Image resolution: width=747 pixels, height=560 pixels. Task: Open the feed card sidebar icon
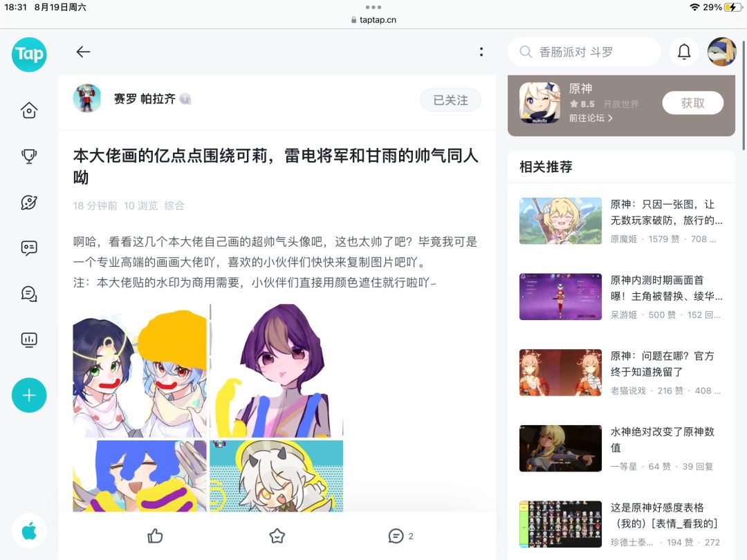pyautogui.click(x=29, y=248)
